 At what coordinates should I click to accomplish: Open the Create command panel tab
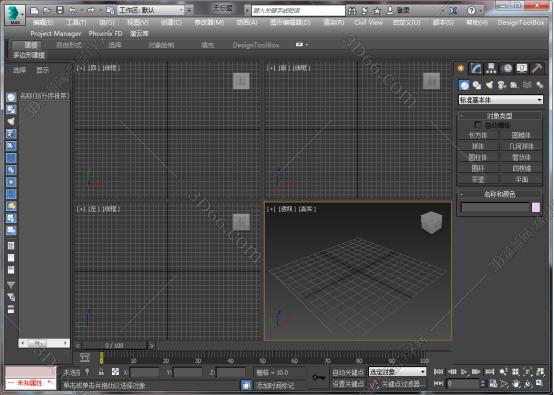click(x=461, y=68)
